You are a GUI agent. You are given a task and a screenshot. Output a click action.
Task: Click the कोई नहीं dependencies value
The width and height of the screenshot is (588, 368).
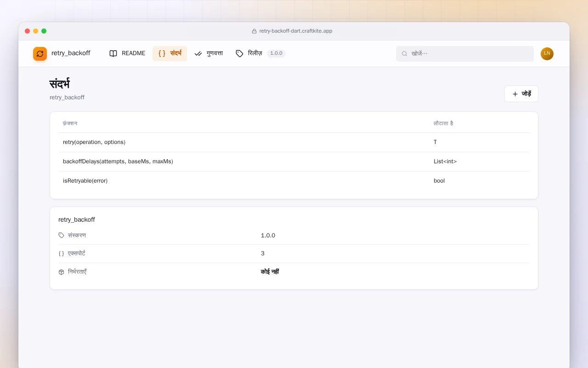click(x=270, y=272)
